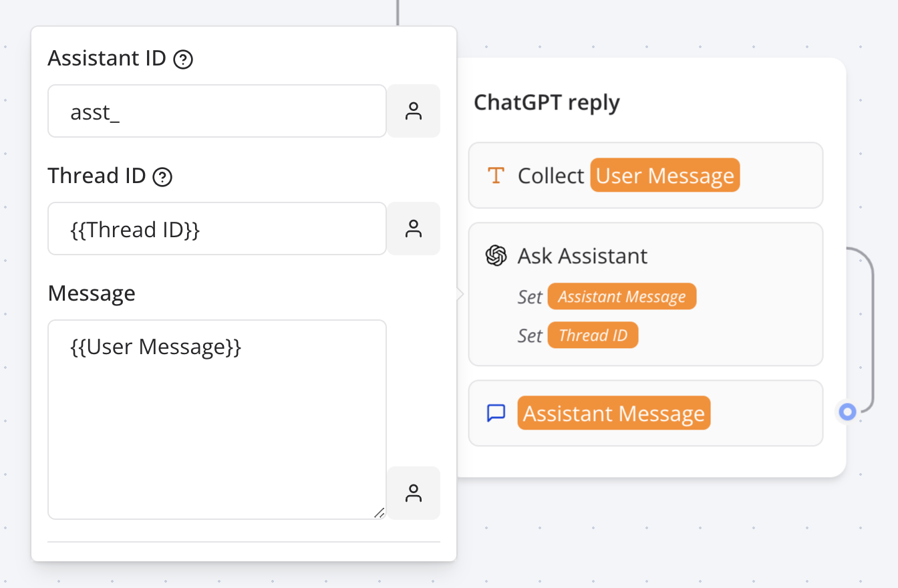Click the Set Assistant Message chip
The height and width of the screenshot is (588, 898).
click(x=621, y=296)
